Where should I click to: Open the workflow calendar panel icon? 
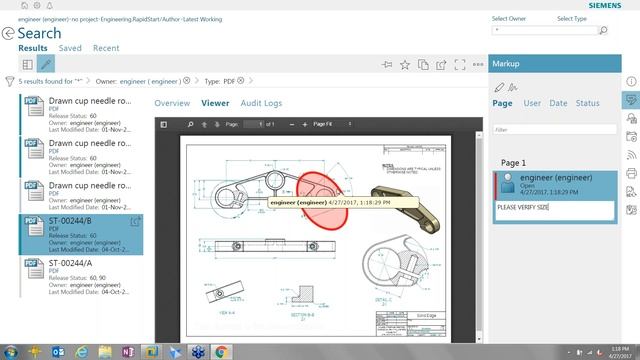(631, 137)
